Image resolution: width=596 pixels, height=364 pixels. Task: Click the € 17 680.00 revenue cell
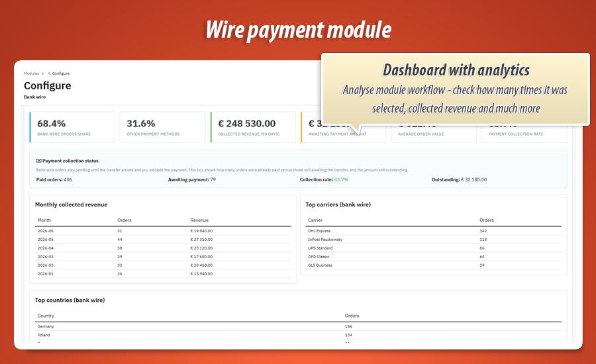(x=201, y=257)
